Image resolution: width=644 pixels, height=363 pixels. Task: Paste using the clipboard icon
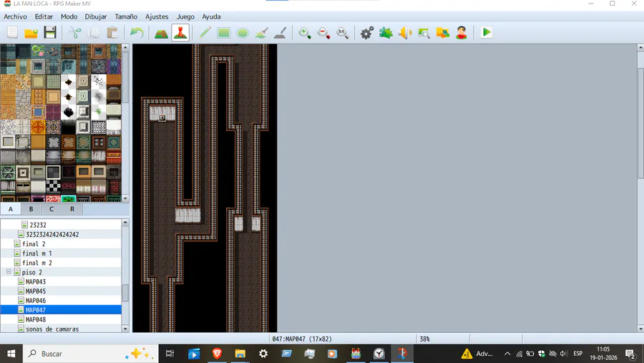(112, 32)
